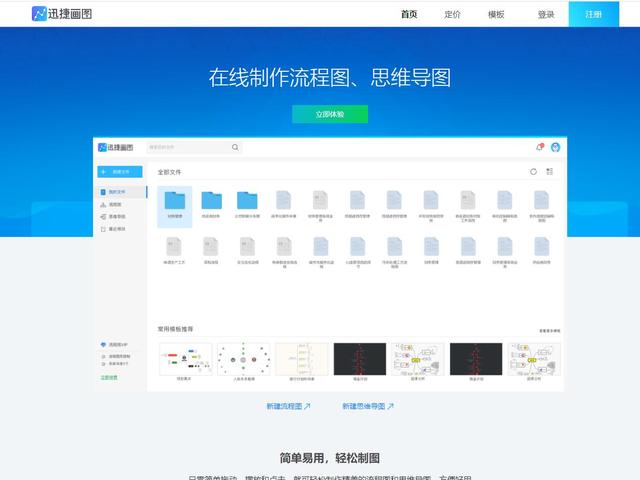
Task: Open the last document icon in second row
Action: pos(542,247)
